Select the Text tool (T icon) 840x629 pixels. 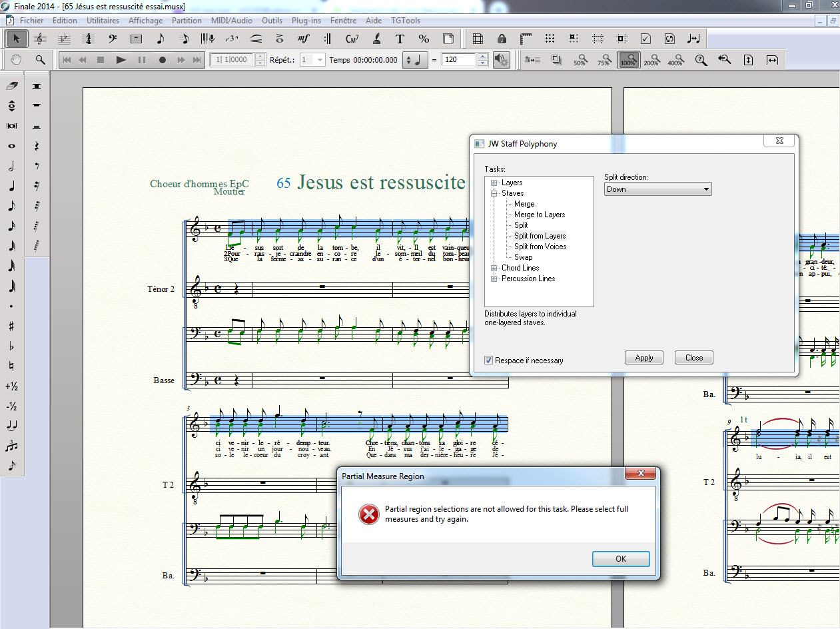coord(400,39)
